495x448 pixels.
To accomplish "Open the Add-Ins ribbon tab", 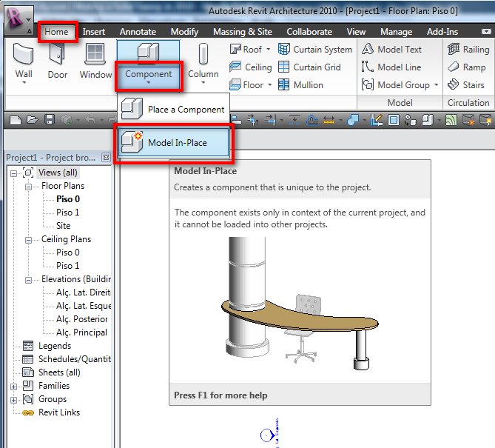I will pos(442,32).
